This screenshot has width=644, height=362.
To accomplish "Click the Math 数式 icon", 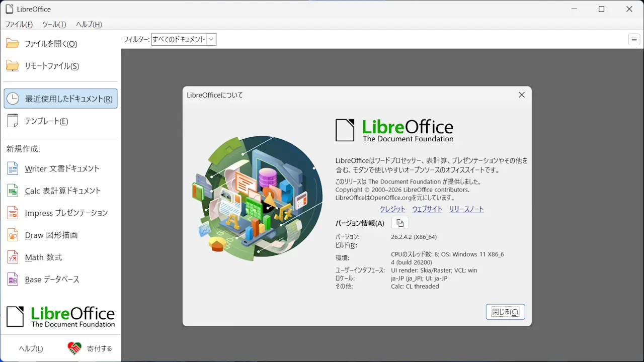I will (x=13, y=257).
